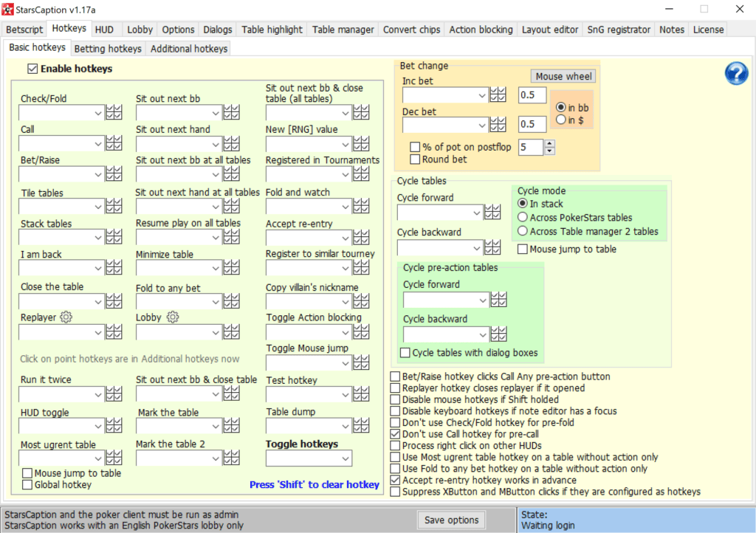Image resolution: width=756 pixels, height=533 pixels.
Task: Click the keyboard icon for Minimize table
Action: (231, 267)
